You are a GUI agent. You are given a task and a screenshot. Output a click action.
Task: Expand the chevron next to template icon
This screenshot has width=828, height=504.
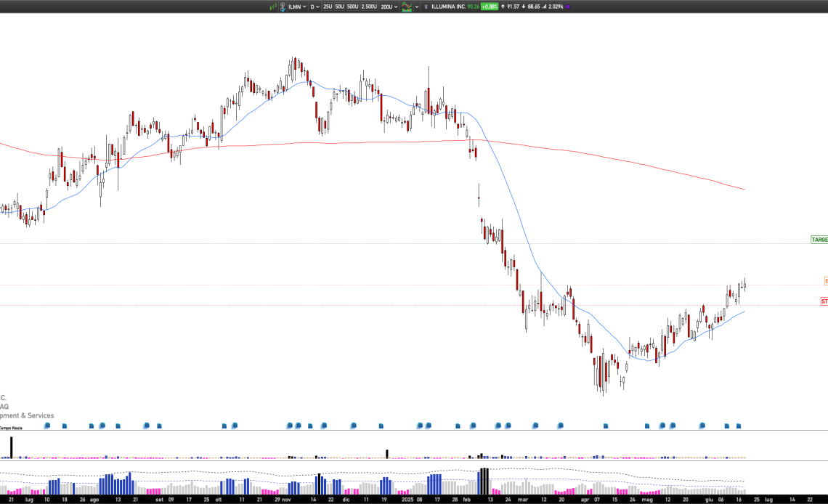[417, 7]
